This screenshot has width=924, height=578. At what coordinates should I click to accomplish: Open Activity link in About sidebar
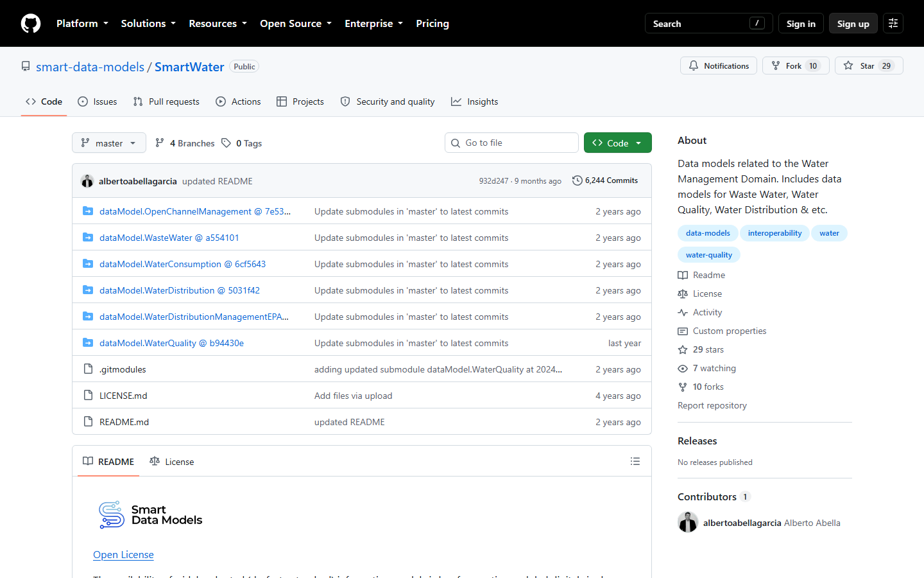(700, 312)
